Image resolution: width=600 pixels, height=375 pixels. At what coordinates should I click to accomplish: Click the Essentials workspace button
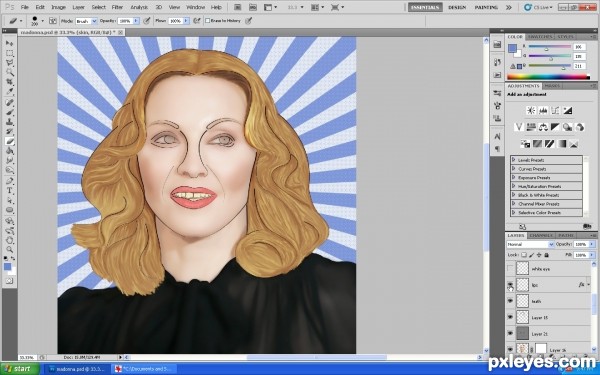click(425, 7)
